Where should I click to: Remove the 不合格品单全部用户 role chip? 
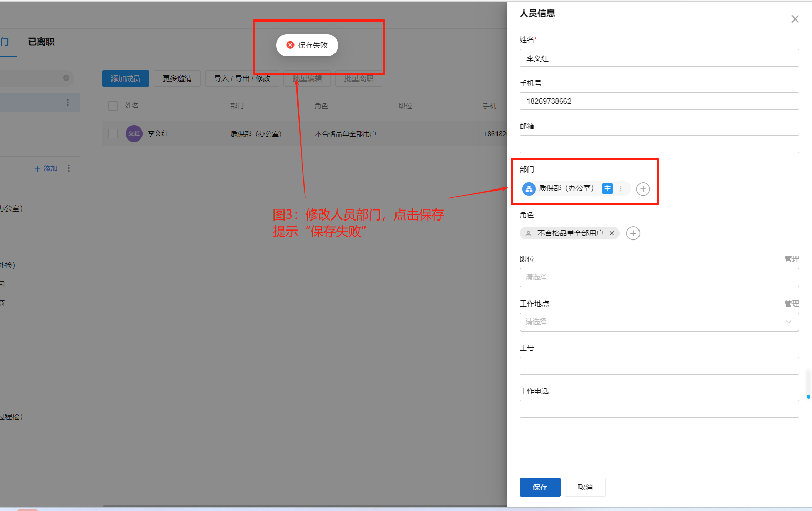612,233
